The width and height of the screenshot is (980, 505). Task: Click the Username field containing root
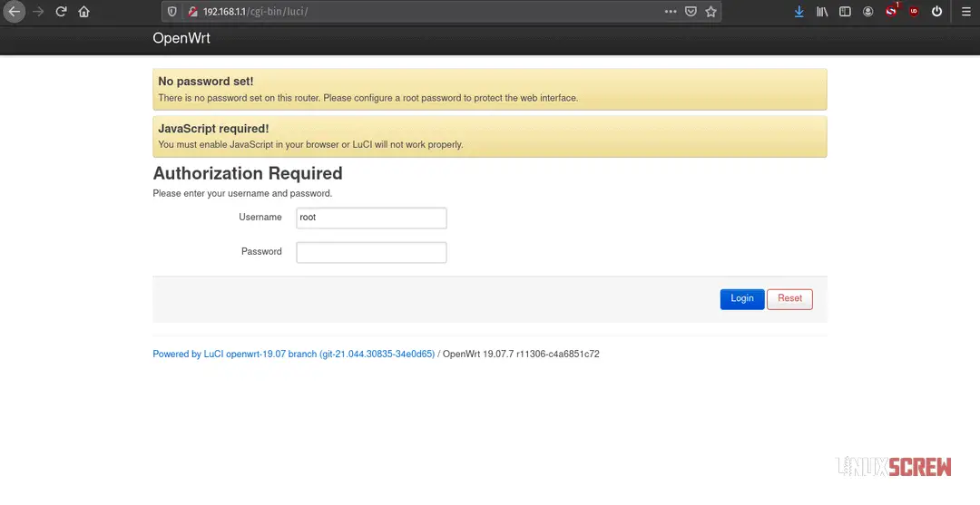[x=371, y=218]
